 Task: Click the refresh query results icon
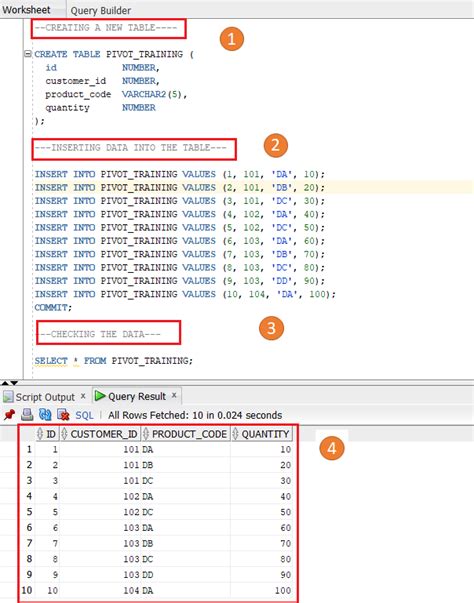(x=45, y=415)
